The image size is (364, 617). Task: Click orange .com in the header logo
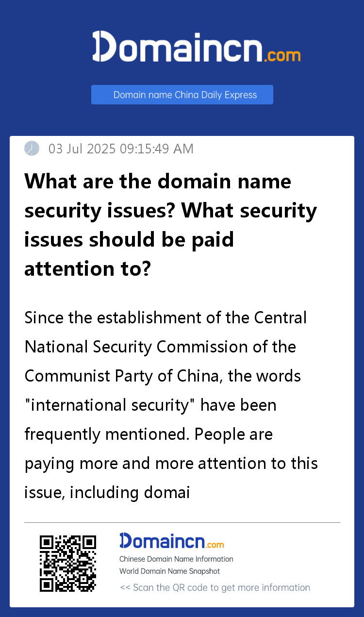282,55
